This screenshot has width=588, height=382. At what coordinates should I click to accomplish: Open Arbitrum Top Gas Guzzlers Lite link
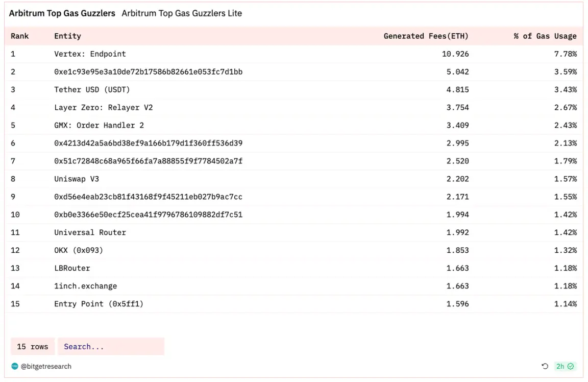[x=182, y=13]
